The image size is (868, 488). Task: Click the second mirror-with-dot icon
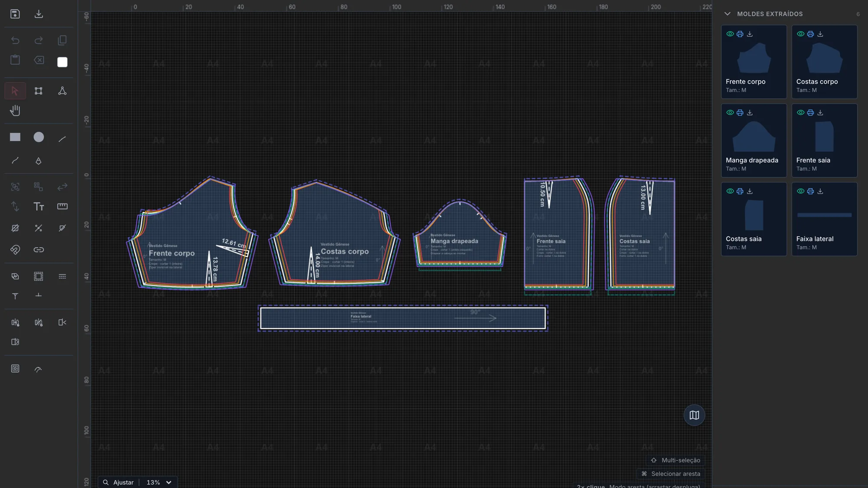tap(39, 322)
